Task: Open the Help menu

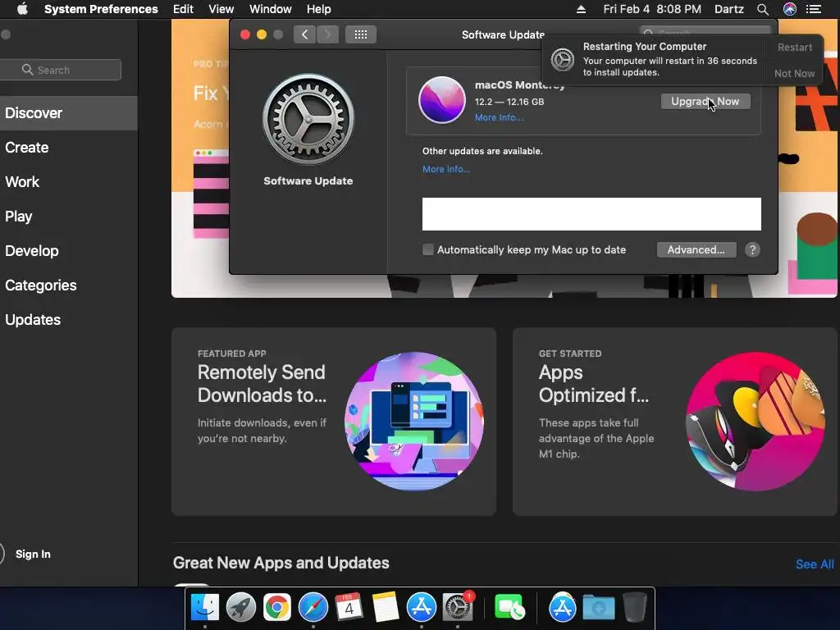Action: click(x=319, y=9)
